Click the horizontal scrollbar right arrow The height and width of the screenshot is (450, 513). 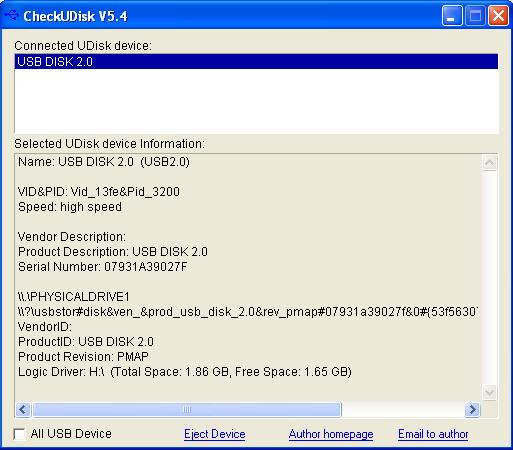click(x=472, y=409)
